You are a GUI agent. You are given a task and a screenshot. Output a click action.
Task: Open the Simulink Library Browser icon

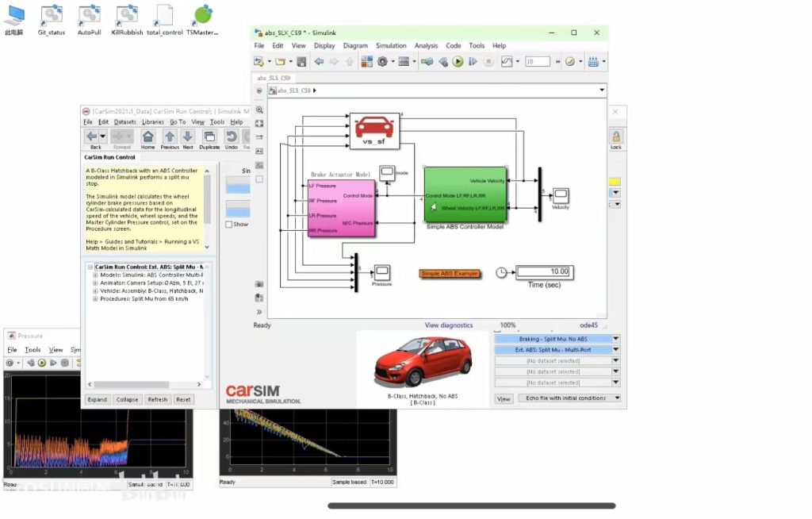point(366,61)
